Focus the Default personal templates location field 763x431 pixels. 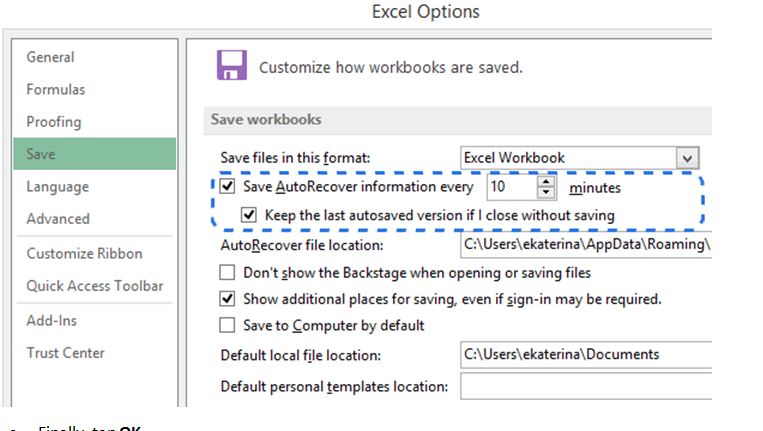(x=586, y=386)
